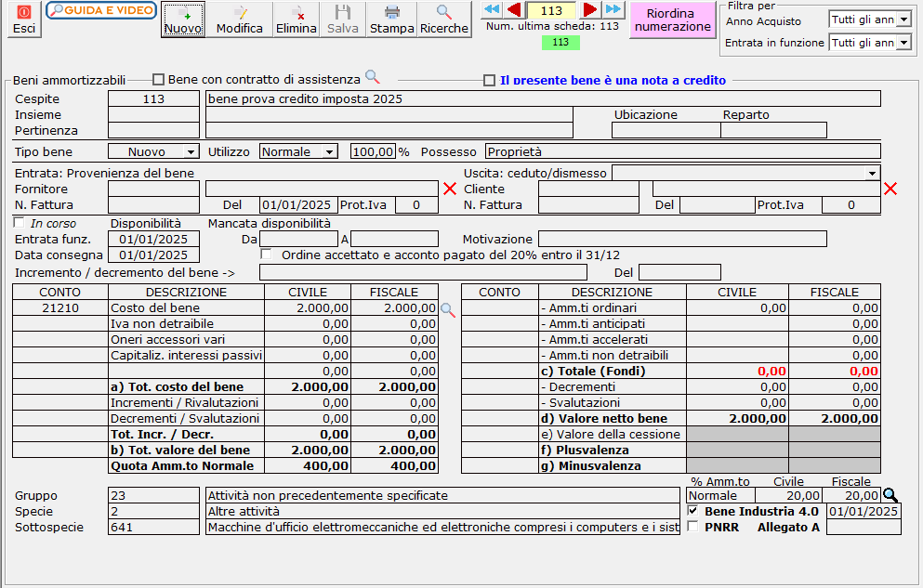Open the Utilizzo Normale dropdown

pos(329,151)
